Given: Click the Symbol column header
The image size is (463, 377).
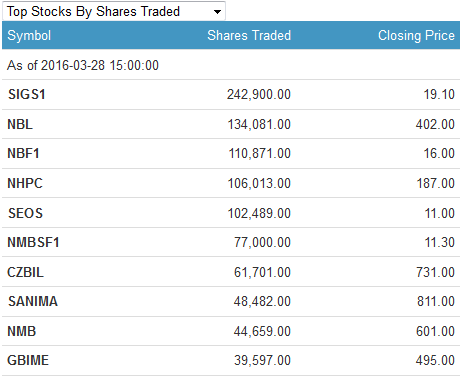Looking at the screenshot, I should [x=29, y=36].
